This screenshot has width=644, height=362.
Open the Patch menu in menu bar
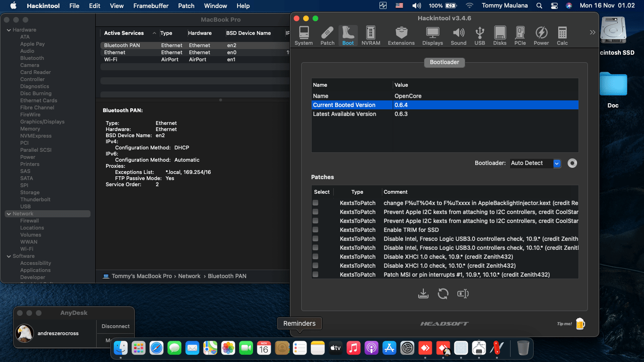[186, 6]
